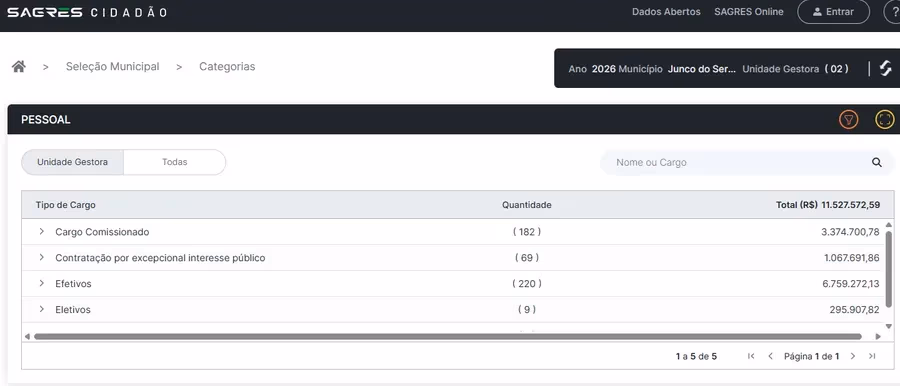
Task: Click the scroll left arrow of table
Action: [x=27, y=337]
